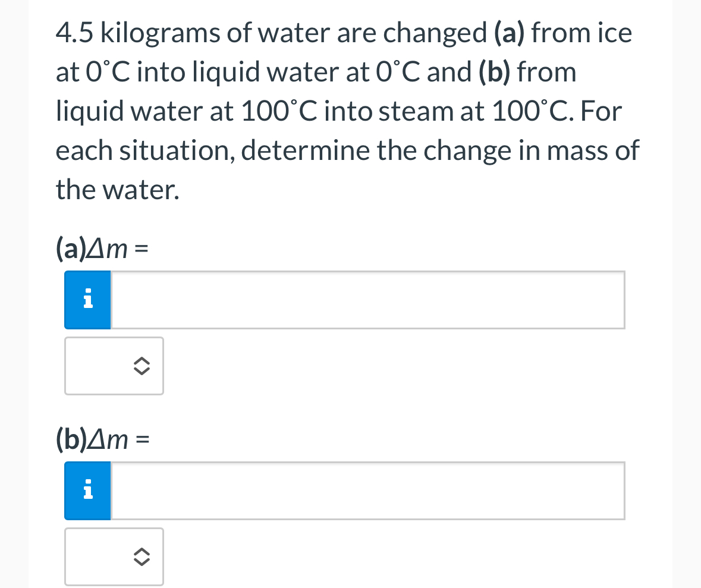Click the info hint icon for steam question
Image resolution: width=701 pixels, height=588 pixels.
87,490
